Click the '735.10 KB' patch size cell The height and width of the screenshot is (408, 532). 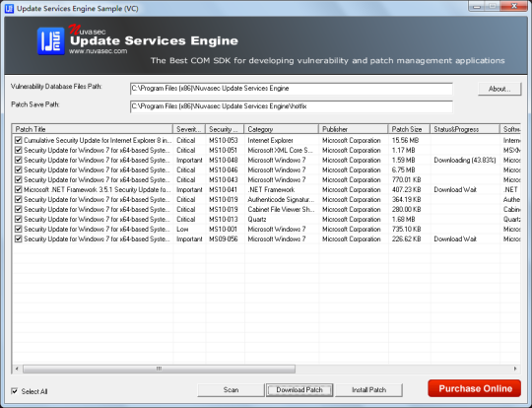pyautogui.click(x=406, y=229)
